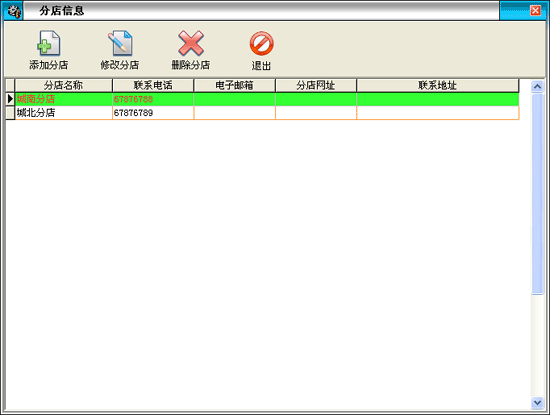This screenshot has height=415, width=550.
Task: Click the scrollbar down arrow
Action: coord(537,402)
